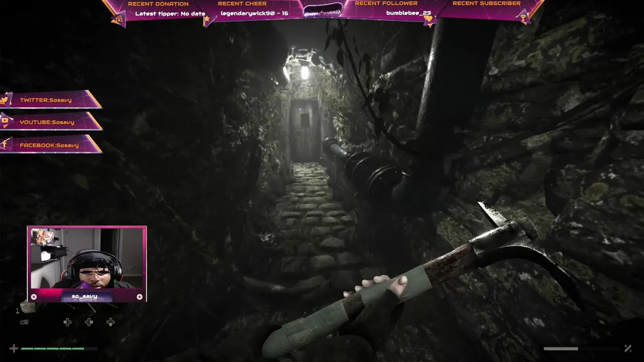Screen dimensions: 644x362
Task: Click the monster mouth logo in top banner
Action: click(x=323, y=9)
